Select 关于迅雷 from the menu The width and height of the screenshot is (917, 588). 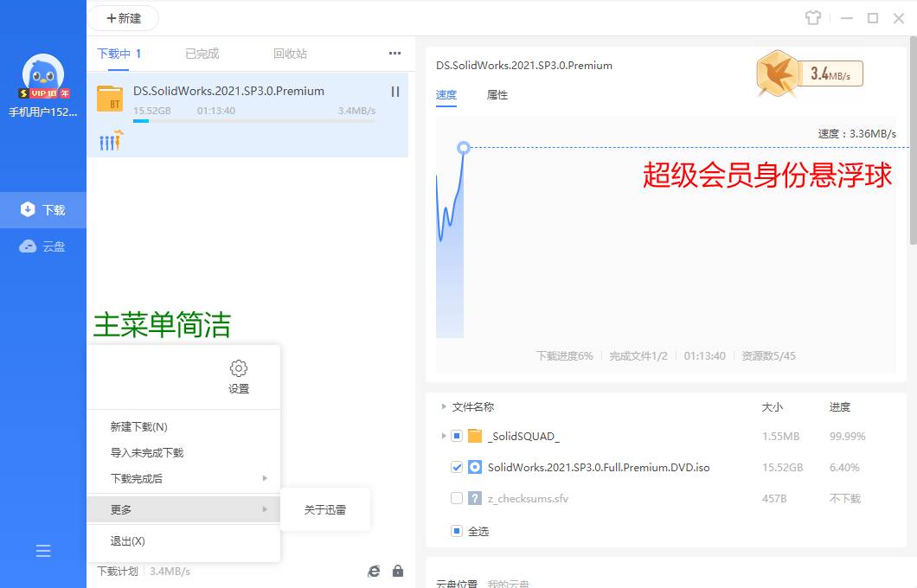point(324,509)
